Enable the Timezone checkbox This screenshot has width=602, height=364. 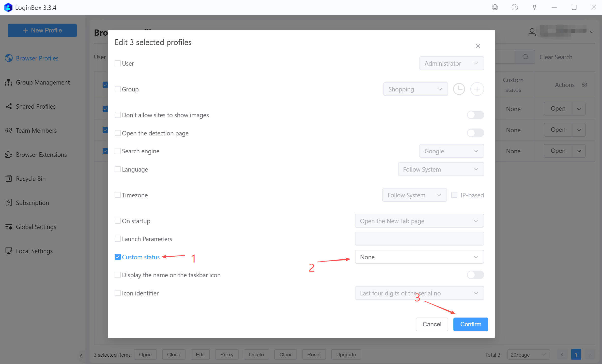(118, 195)
